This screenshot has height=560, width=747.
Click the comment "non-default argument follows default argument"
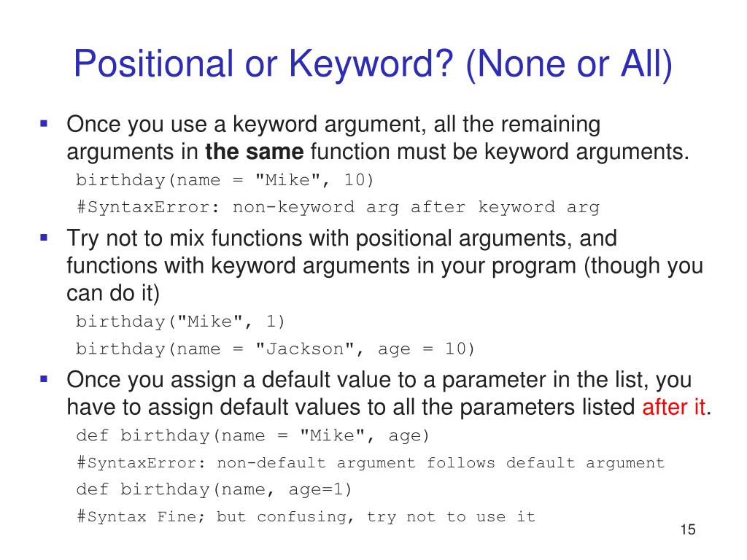click(x=441, y=463)
